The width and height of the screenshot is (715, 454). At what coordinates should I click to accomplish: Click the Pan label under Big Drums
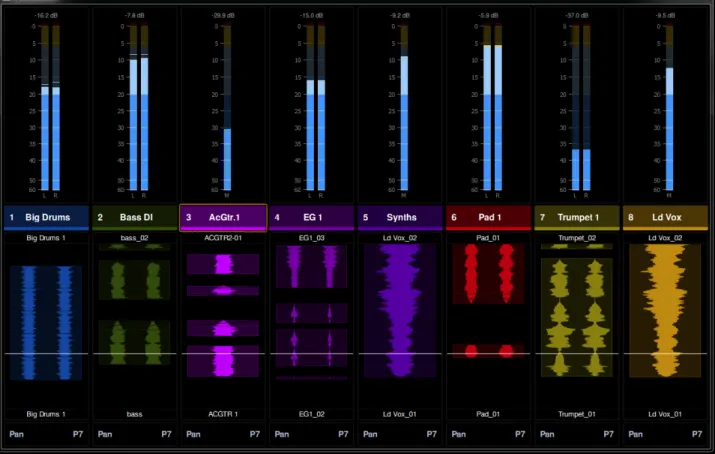tap(16, 434)
